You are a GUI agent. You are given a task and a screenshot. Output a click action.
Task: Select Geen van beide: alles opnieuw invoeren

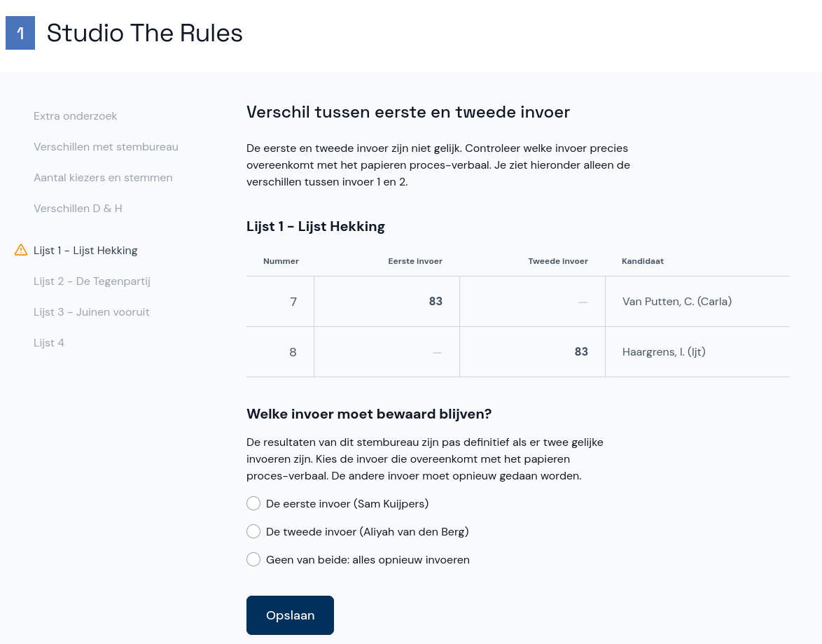click(x=253, y=560)
